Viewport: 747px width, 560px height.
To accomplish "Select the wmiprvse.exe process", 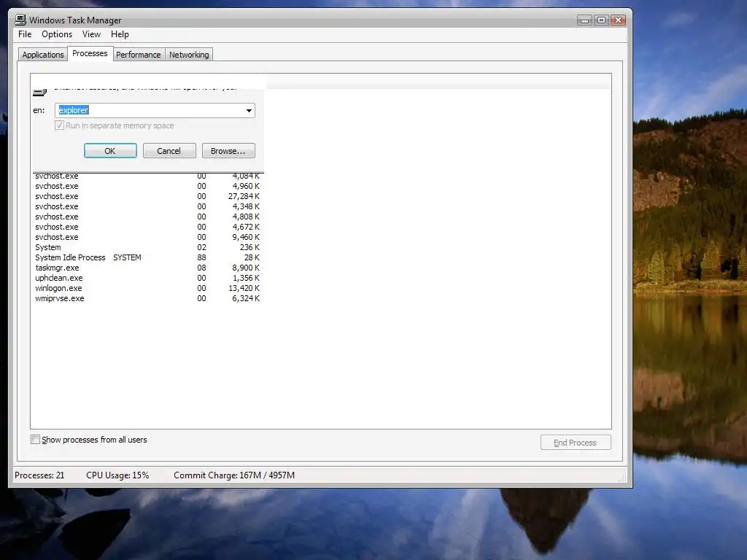I will click(x=147, y=298).
